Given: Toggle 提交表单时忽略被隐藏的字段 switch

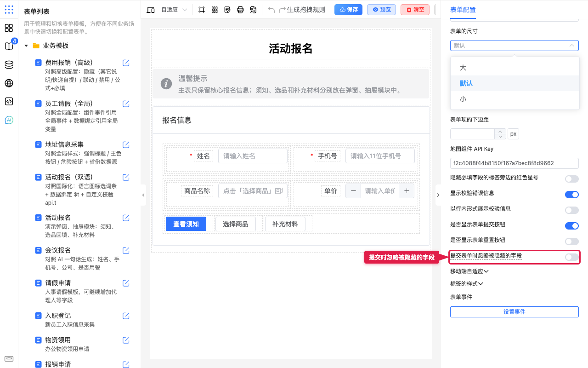Looking at the screenshot, I should (x=571, y=257).
